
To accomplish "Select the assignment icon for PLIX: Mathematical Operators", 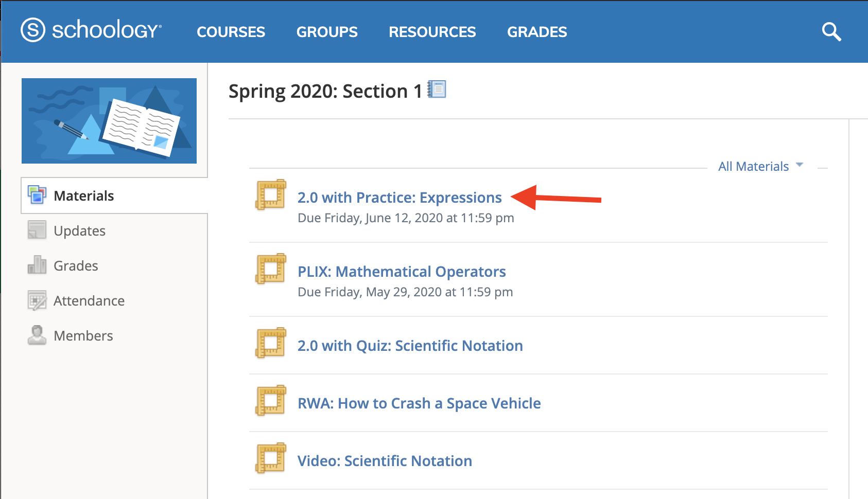I will click(270, 269).
